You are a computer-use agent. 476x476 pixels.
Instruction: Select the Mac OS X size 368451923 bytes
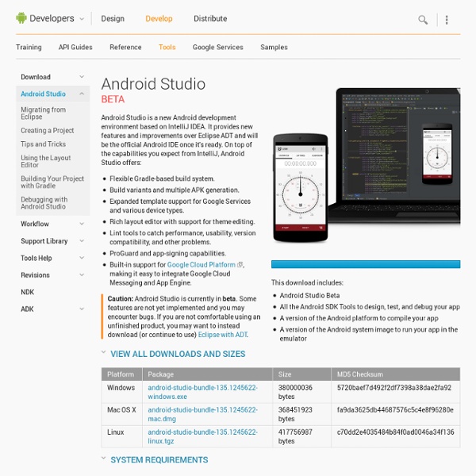point(295,414)
